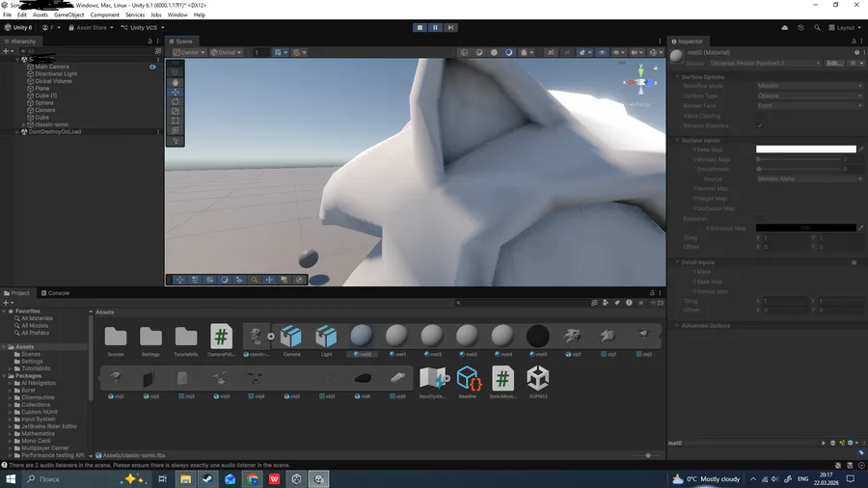Select the Hand view tool in Scene
The height and width of the screenshot is (488, 868).
pyautogui.click(x=175, y=82)
